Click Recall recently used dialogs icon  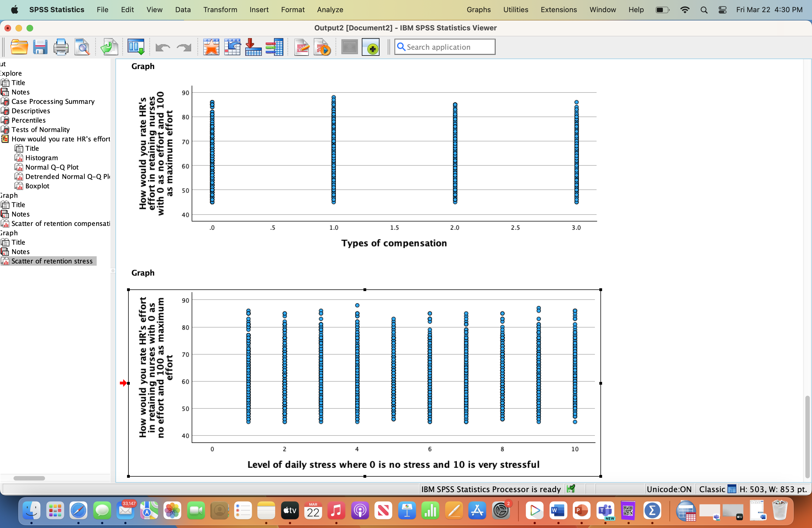pyautogui.click(x=136, y=47)
